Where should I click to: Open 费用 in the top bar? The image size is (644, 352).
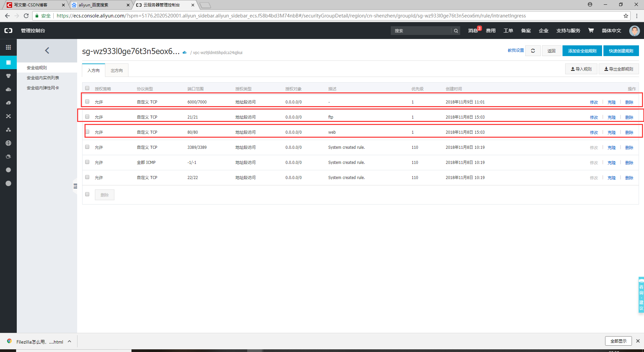[491, 31]
